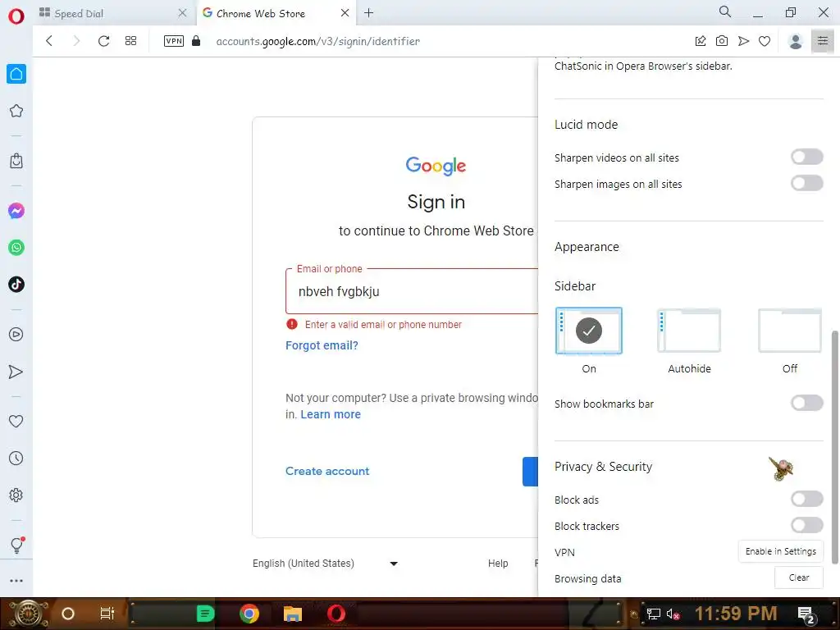Reload the current page
Viewport: 840px width, 630px height.
(x=104, y=41)
